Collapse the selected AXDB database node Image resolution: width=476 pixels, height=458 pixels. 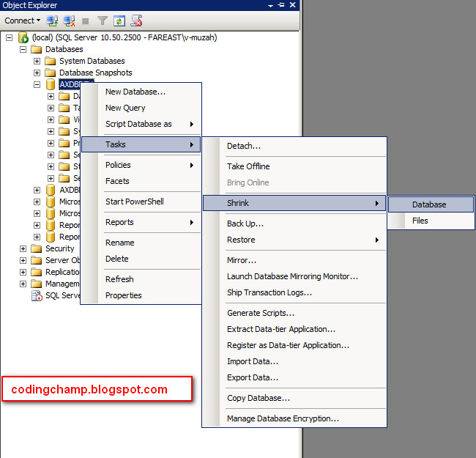point(37,85)
